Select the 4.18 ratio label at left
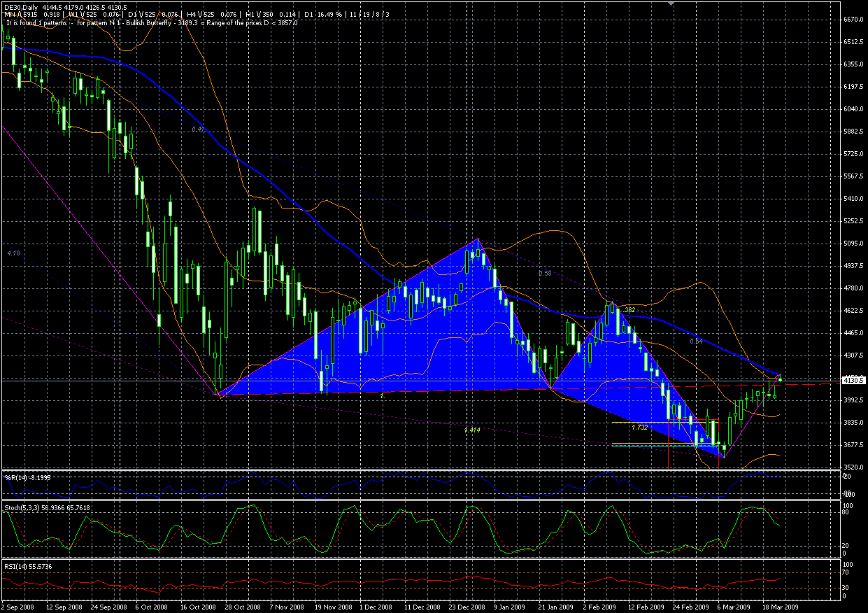 click(13, 252)
